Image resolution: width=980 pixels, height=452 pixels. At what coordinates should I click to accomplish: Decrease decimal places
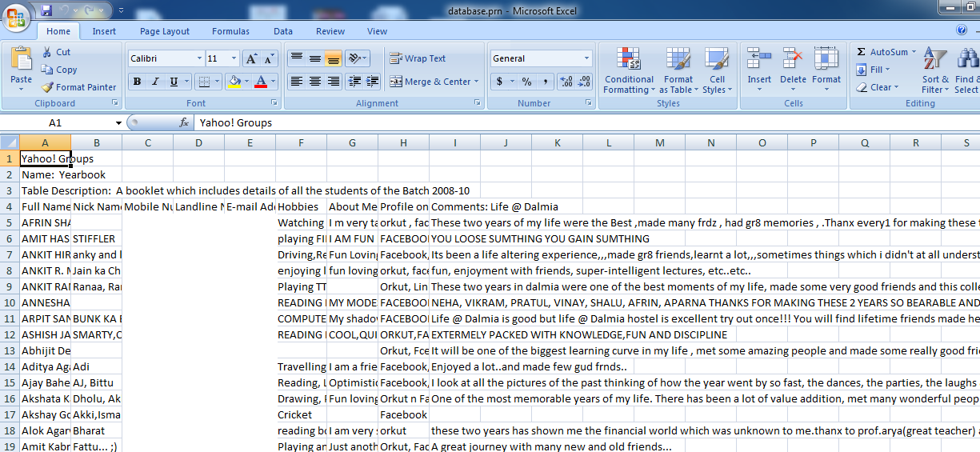coord(585,82)
